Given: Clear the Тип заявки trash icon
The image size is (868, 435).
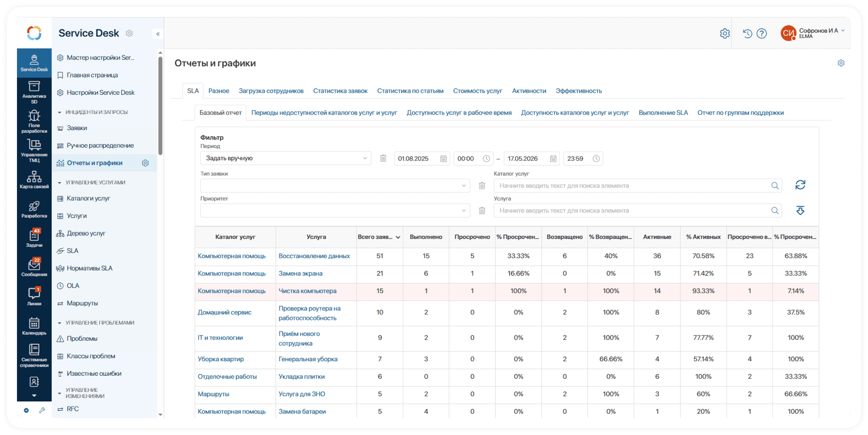Looking at the screenshot, I should pyautogui.click(x=482, y=186).
